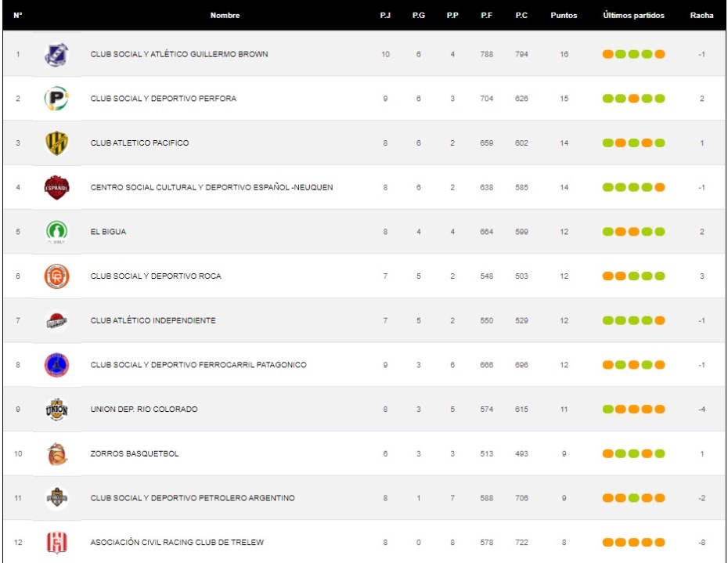Click the P.J value 10 in the first row
The width and height of the screenshot is (728, 563).
[385, 55]
